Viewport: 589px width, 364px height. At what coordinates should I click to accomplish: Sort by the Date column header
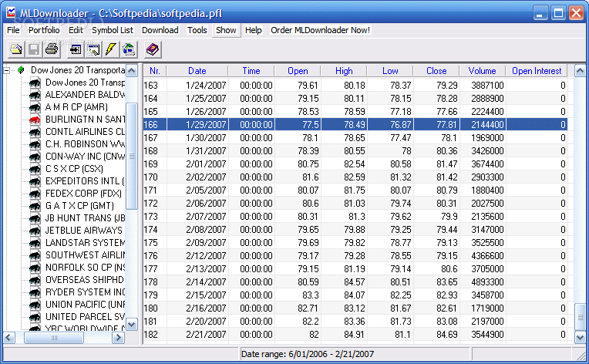tap(197, 71)
